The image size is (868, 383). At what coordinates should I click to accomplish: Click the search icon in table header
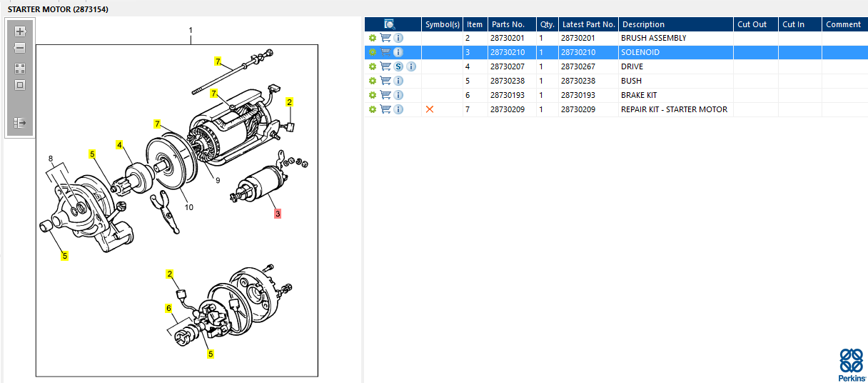click(390, 24)
